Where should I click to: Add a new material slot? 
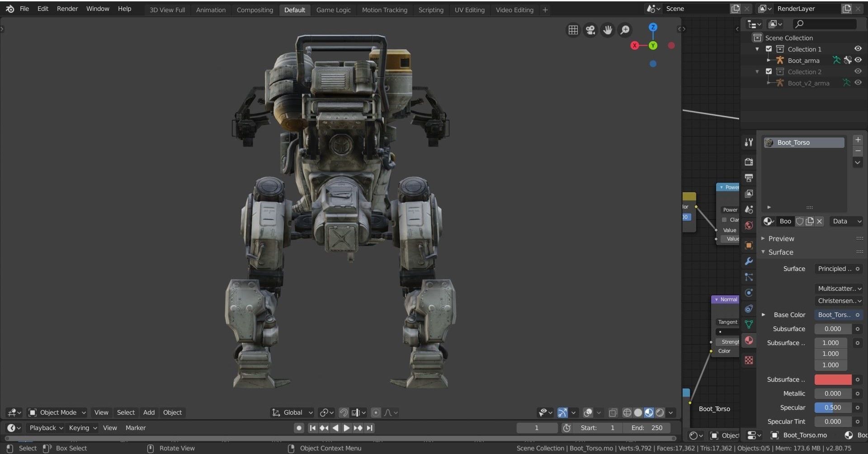point(858,140)
